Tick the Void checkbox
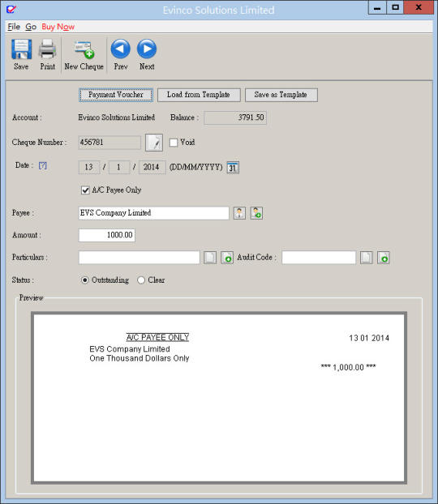 pyautogui.click(x=174, y=143)
